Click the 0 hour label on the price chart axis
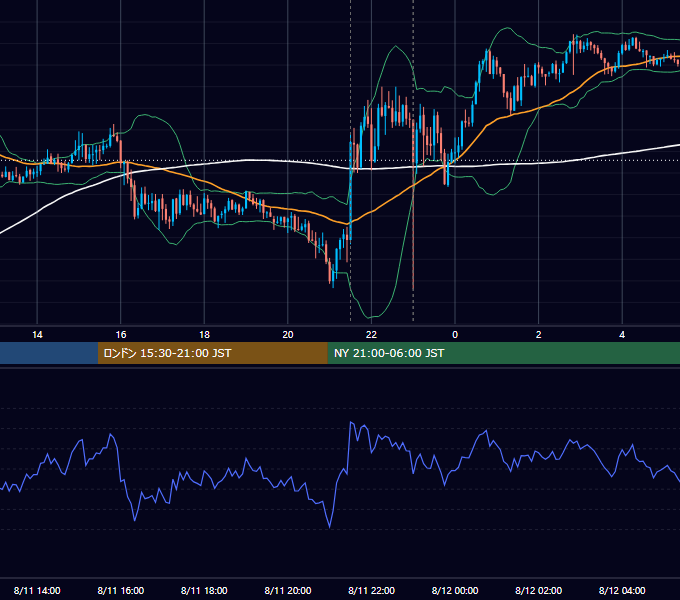This screenshot has width=680, height=600. click(x=455, y=335)
